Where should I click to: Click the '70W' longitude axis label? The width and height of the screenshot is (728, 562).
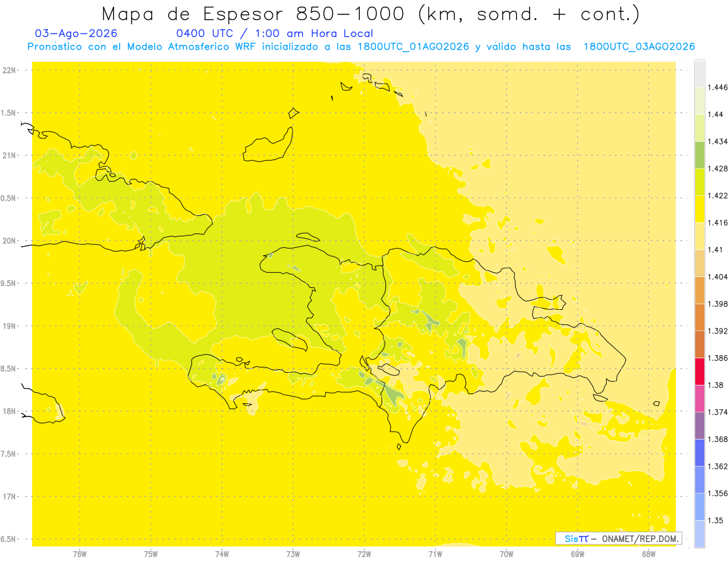tap(507, 554)
